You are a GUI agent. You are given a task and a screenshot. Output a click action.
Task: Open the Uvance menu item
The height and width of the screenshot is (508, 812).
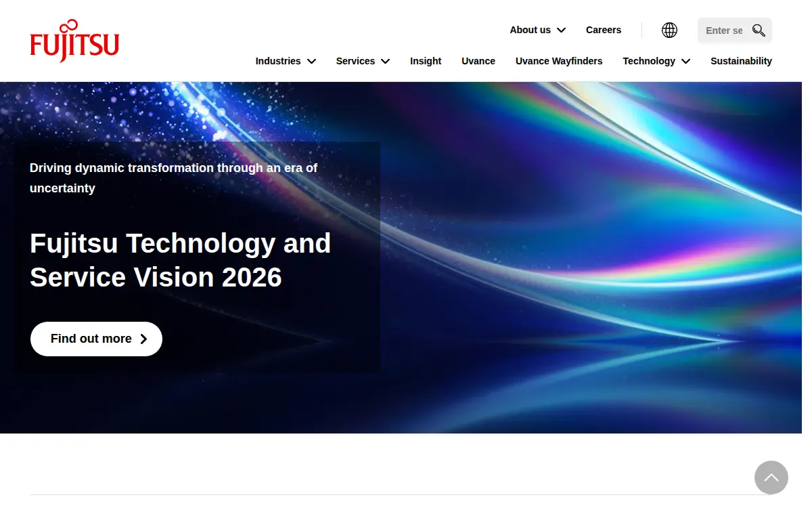(x=478, y=61)
